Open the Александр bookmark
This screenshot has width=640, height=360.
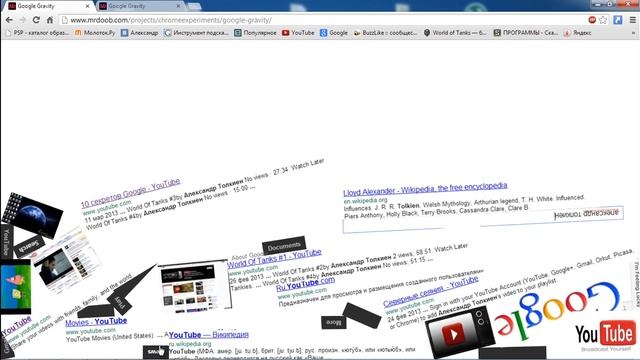point(140,33)
